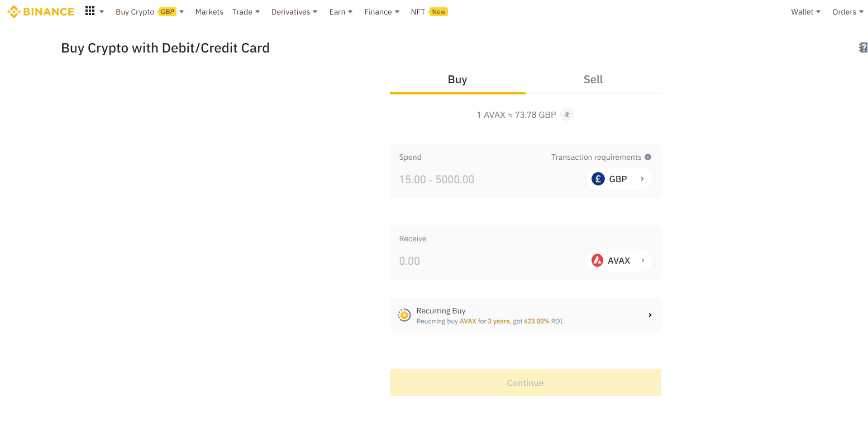Open the apps grid menu icon

point(90,11)
